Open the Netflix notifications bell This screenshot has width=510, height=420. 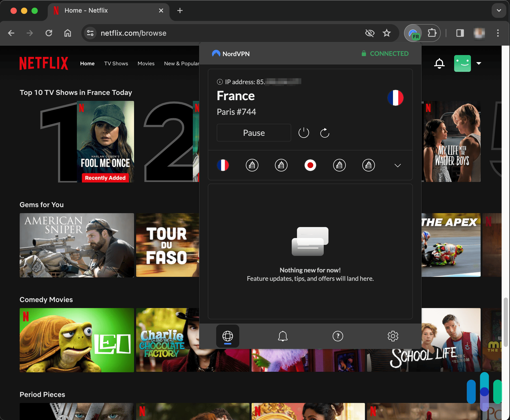(439, 63)
